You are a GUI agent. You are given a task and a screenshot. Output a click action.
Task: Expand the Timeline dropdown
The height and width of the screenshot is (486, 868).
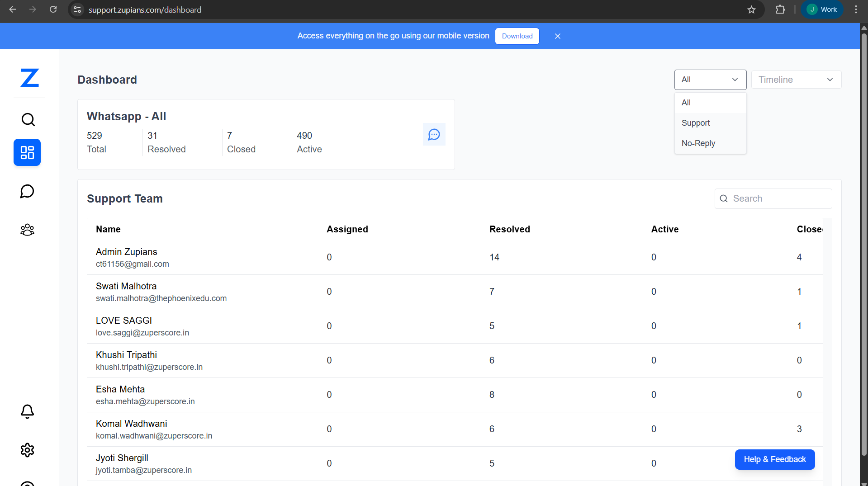[796, 79]
